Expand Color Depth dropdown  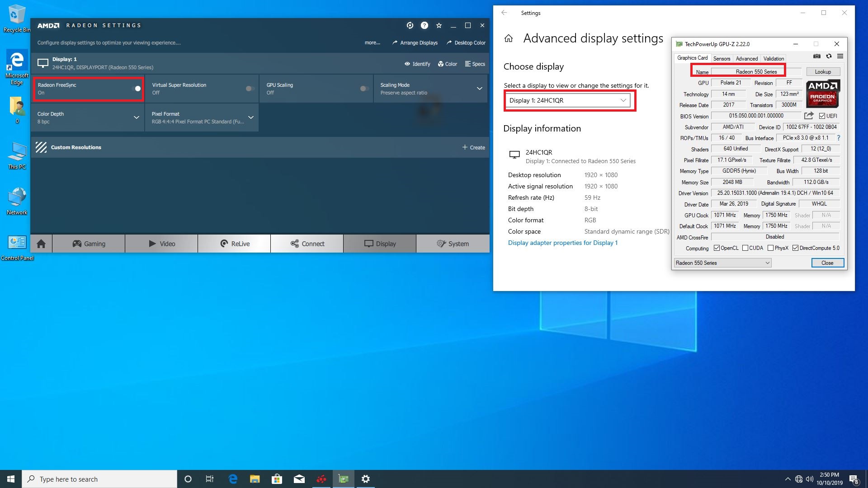coord(136,117)
